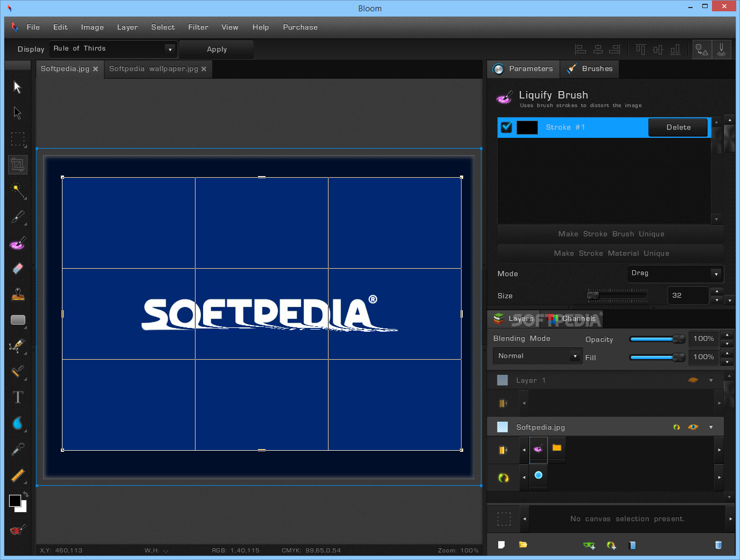The width and height of the screenshot is (740, 560).
Task: Switch to the Channels tab
Action: tap(573, 319)
